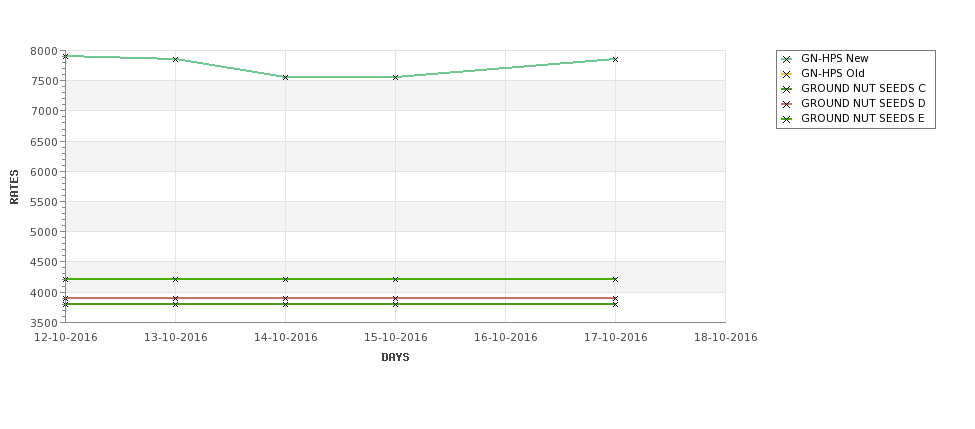Click the lowest line point at 17-10-2016
The width and height of the screenshot is (975, 429).
pos(616,304)
